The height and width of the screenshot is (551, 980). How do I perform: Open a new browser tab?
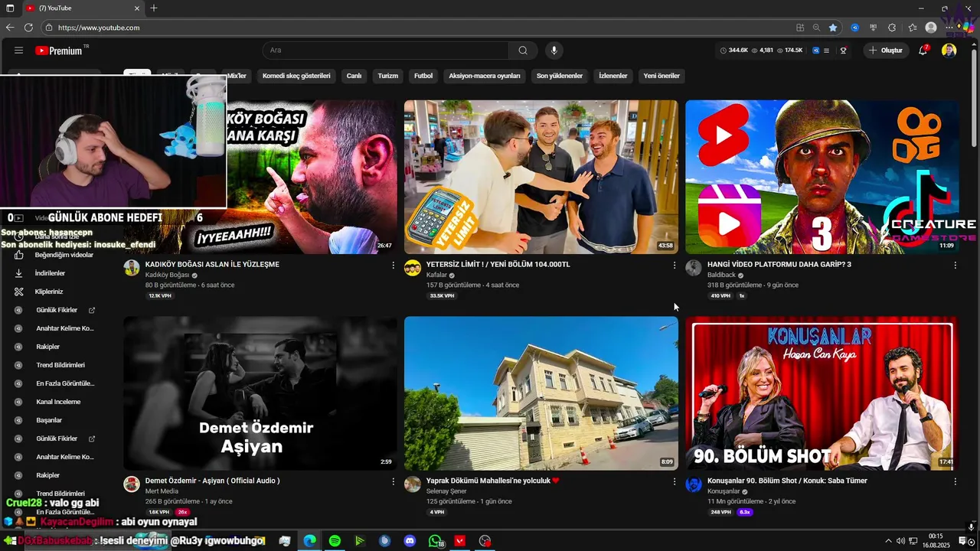154,8
